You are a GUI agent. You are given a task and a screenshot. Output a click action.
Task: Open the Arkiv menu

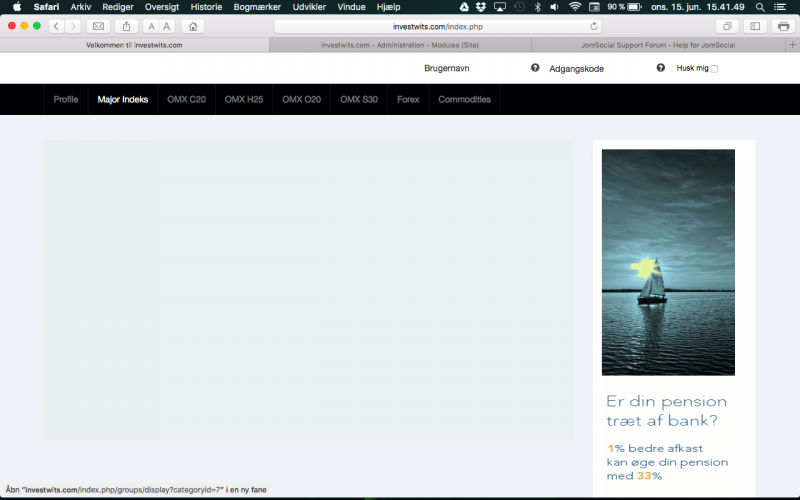[x=81, y=7]
